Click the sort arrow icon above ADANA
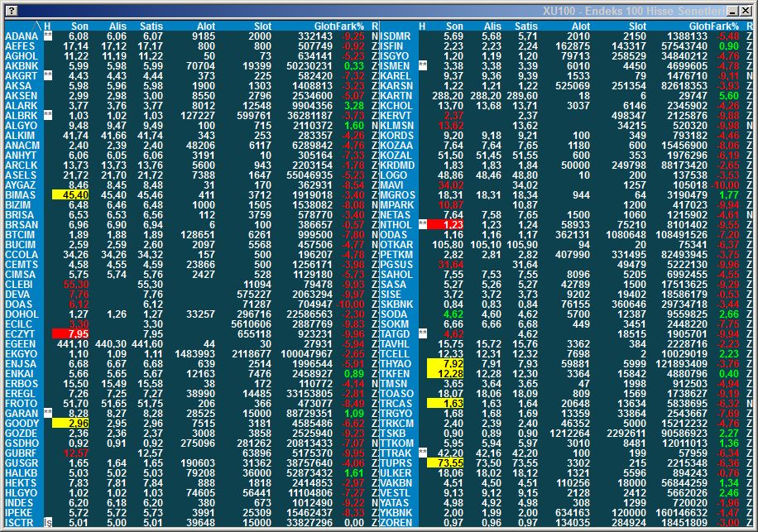Screen dimensions: 758x532 click(38, 26)
